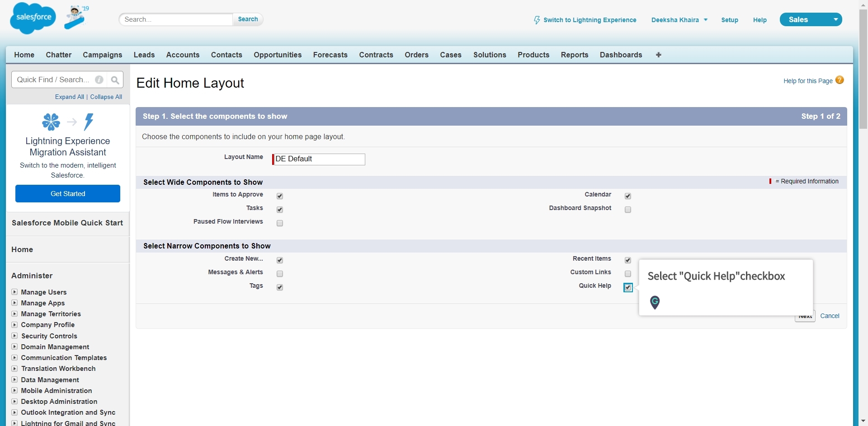Open the Campaigns tab
Image resolution: width=868 pixels, height=426 pixels.
pyautogui.click(x=103, y=55)
